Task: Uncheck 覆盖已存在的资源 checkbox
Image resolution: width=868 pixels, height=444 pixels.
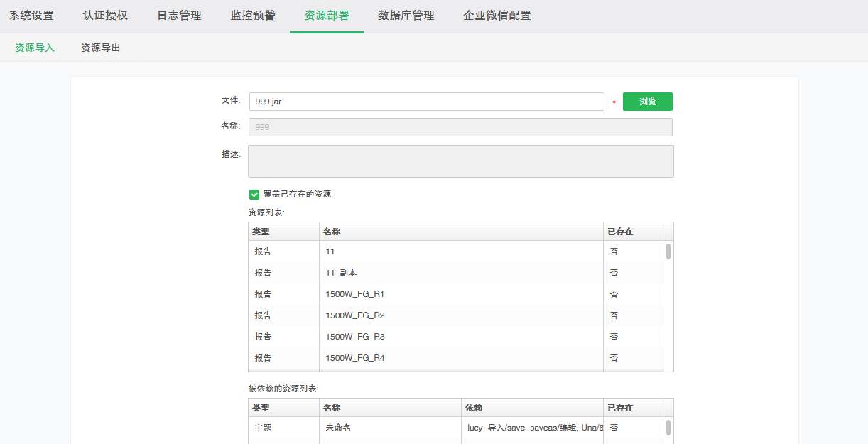Action: pyautogui.click(x=254, y=194)
